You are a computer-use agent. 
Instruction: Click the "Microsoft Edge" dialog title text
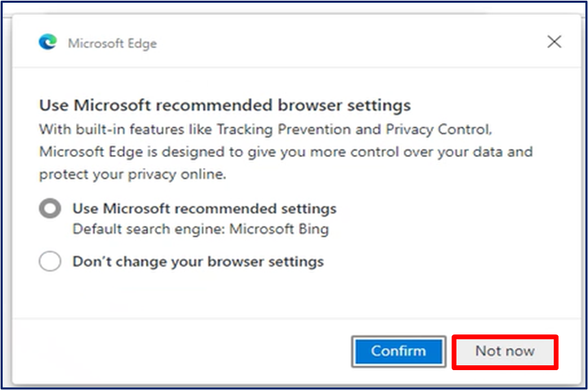click(x=112, y=43)
